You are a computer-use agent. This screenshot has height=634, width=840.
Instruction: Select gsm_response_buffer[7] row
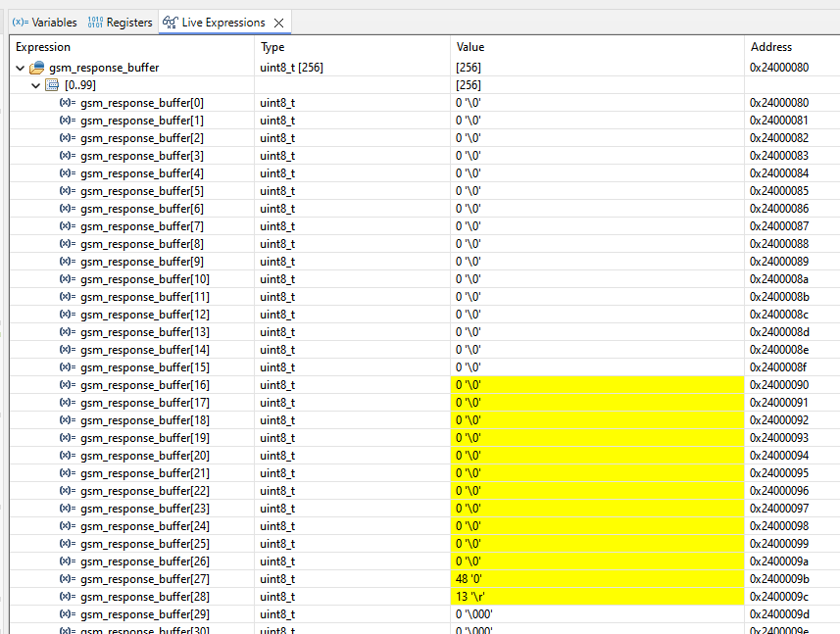pos(424,226)
